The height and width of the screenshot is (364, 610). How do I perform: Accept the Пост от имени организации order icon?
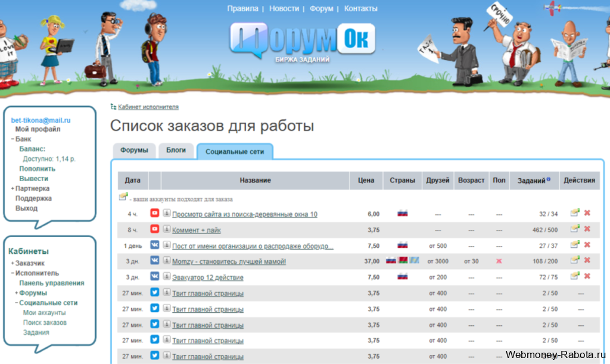575,245
